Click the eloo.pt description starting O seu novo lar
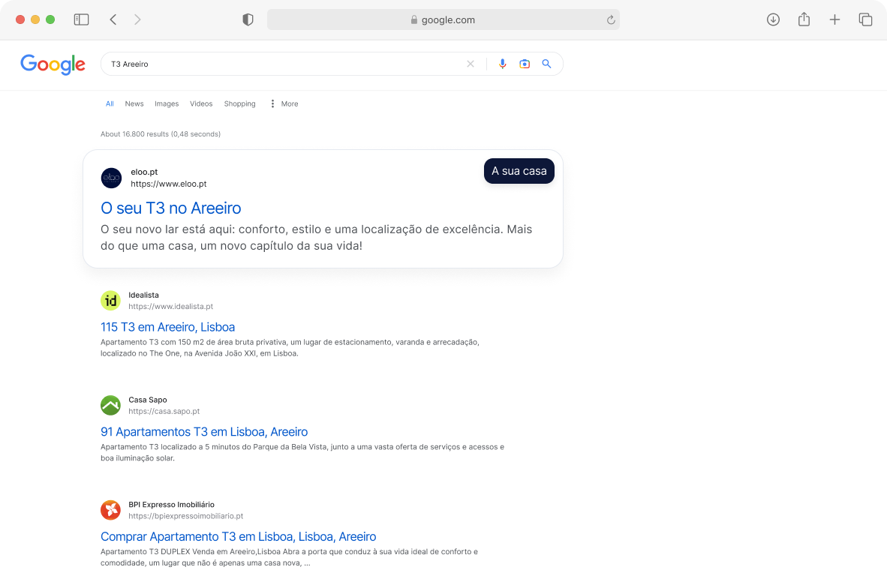The width and height of the screenshot is (887, 588). [316, 238]
